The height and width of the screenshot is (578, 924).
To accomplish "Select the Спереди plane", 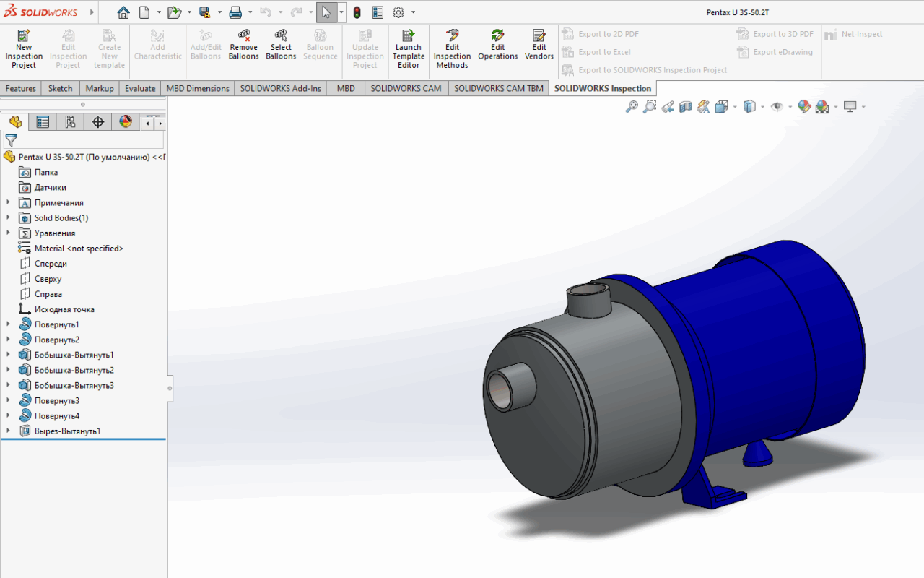I will tap(51, 264).
